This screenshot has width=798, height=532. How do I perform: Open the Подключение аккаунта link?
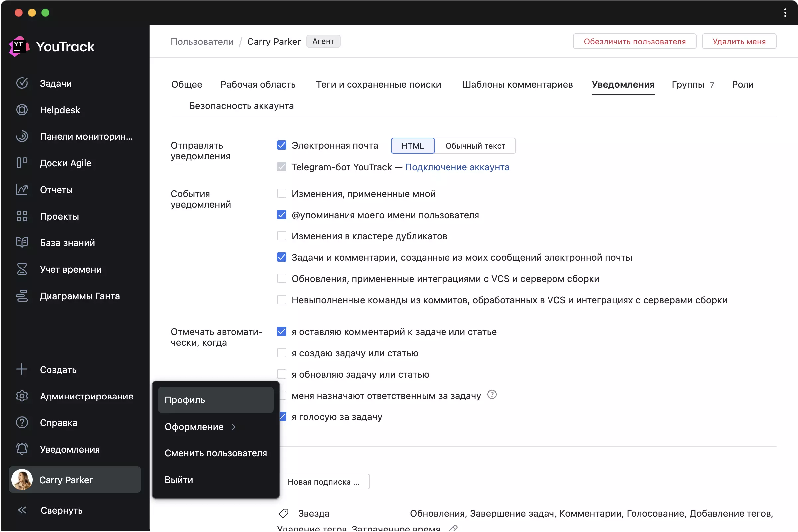(457, 167)
